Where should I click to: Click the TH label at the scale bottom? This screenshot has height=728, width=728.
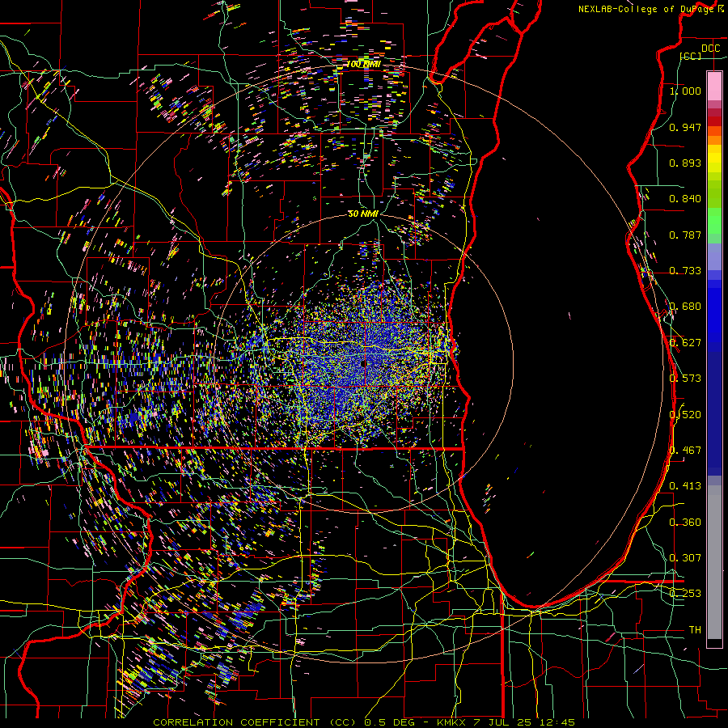695,630
